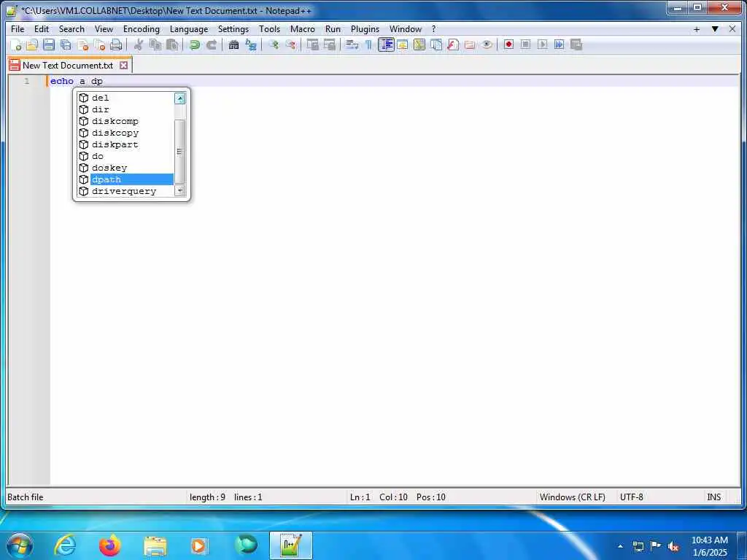Open Internet Explorer from taskbar

tap(65, 545)
